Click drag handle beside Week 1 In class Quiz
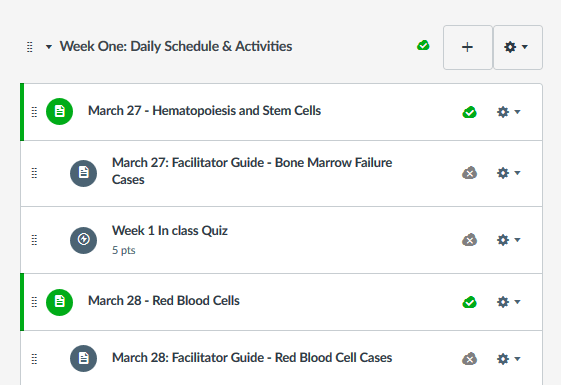561x385 pixels. [34, 240]
